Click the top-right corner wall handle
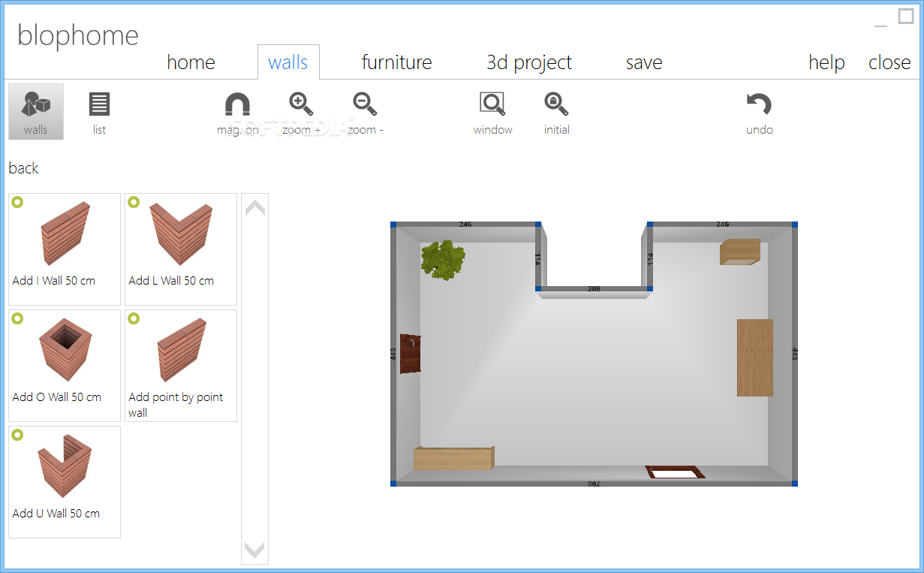Image resolution: width=924 pixels, height=573 pixels. (x=794, y=225)
